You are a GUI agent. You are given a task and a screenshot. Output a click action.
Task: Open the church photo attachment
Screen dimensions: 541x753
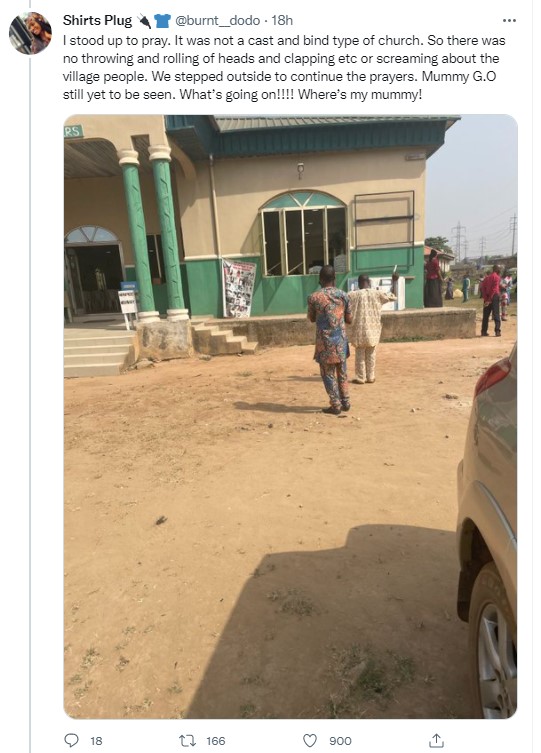pos(290,416)
